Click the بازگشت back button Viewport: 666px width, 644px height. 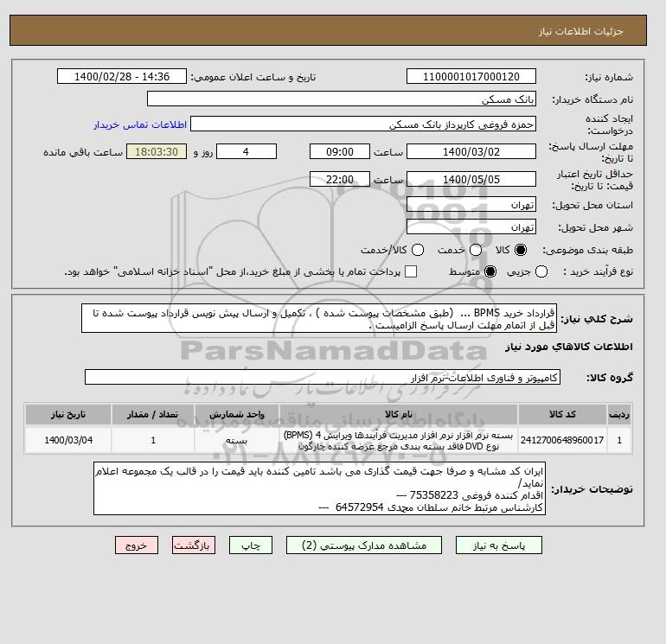194,545
